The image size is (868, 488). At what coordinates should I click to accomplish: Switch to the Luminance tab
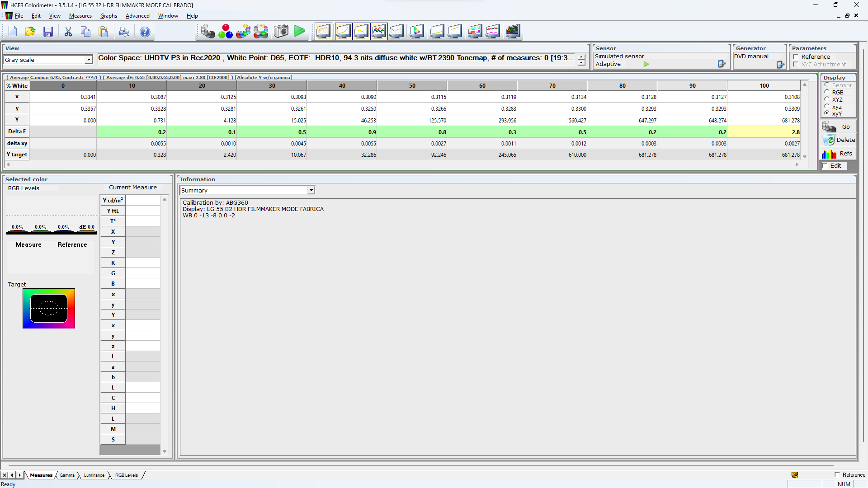(x=94, y=475)
